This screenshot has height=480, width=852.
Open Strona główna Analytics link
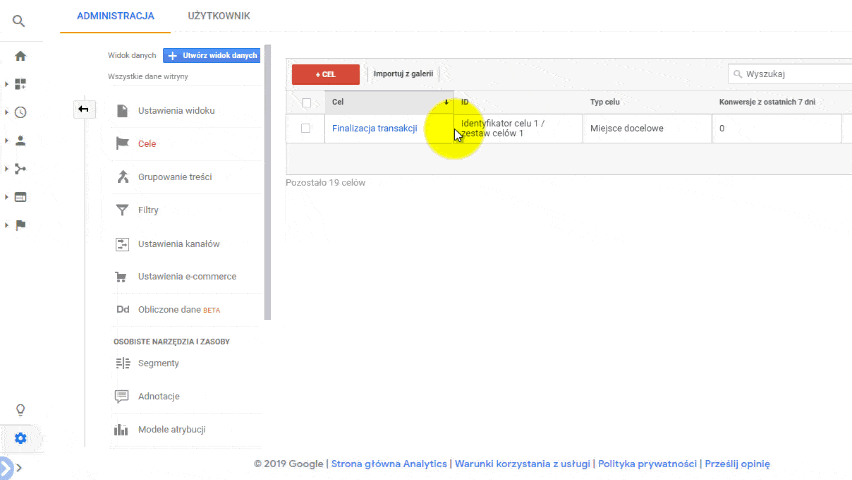(x=389, y=464)
